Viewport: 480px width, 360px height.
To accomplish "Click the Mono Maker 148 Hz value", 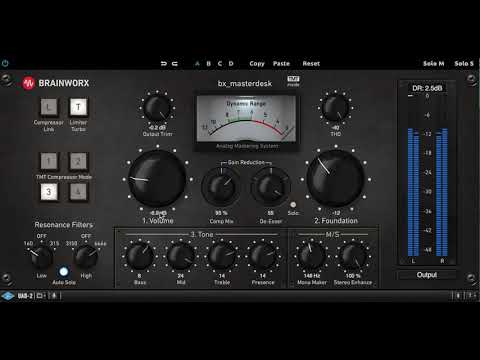I will 312,276.
